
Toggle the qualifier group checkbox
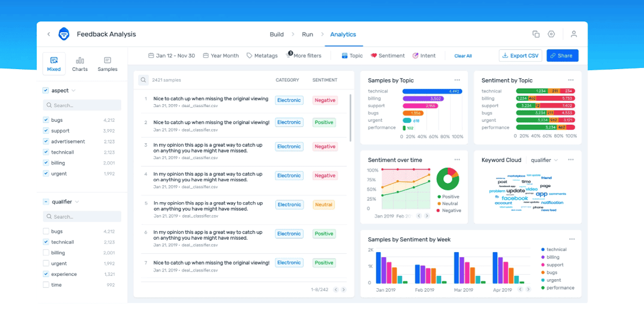tap(46, 202)
